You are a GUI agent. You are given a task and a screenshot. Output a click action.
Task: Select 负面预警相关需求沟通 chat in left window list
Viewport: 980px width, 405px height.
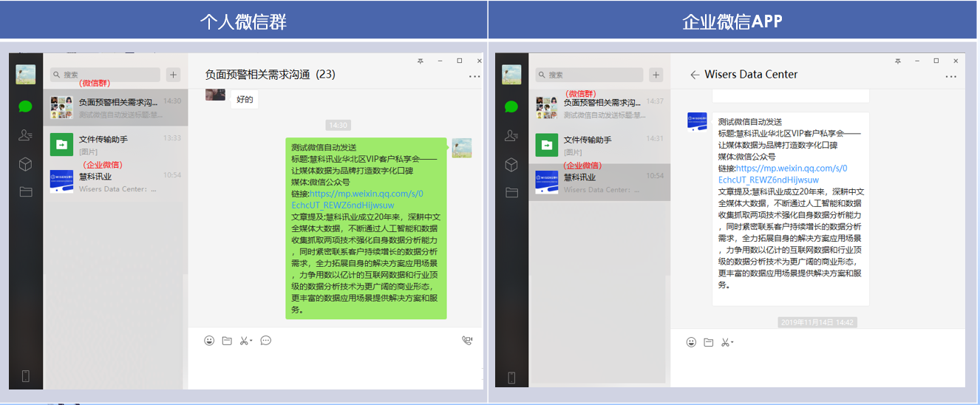(115, 108)
